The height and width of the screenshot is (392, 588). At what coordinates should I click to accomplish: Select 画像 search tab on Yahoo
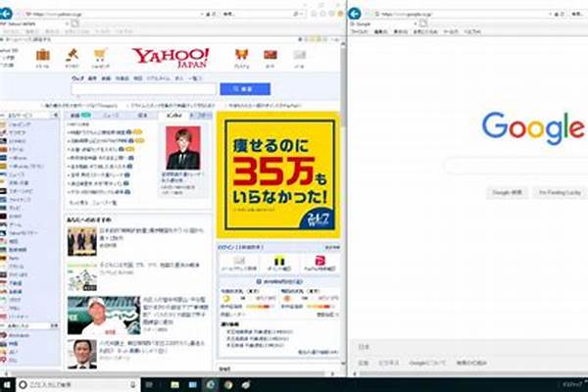(92, 78)
